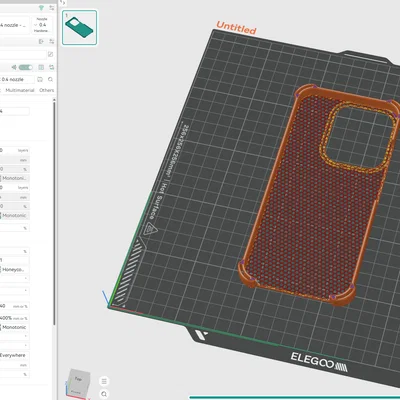This screenshot has height=400, width=400.
Task: Click the bottom green slicing progress bar
Action: tap(295, 397)
